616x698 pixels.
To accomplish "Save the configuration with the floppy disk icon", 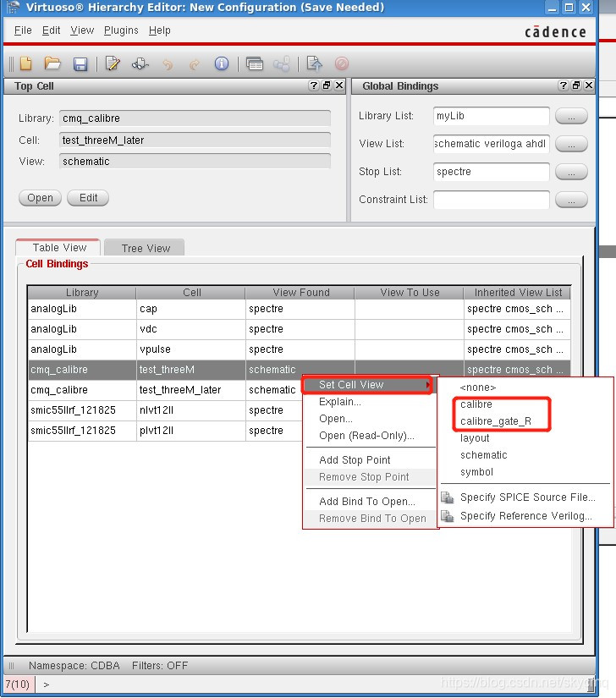I will click(80, 64).
